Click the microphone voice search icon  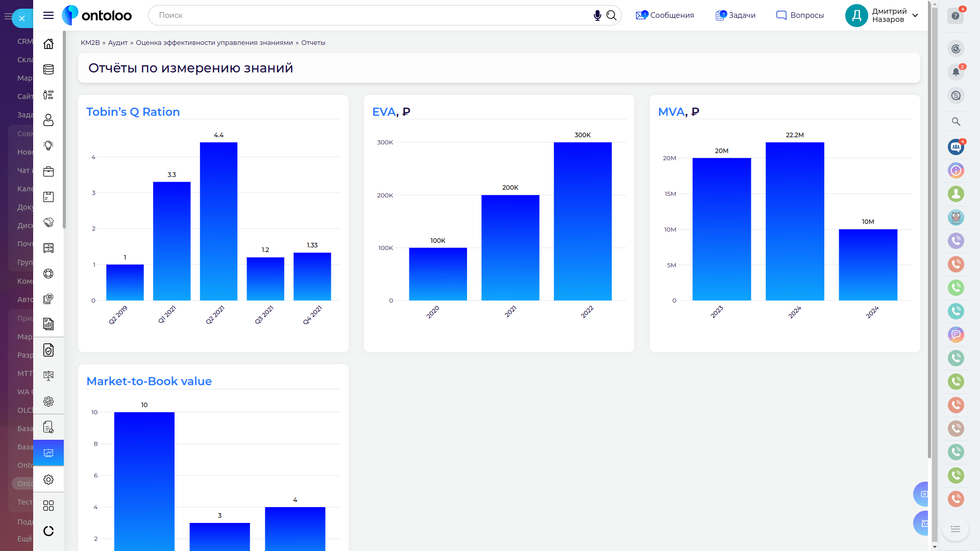click(597, 15)
